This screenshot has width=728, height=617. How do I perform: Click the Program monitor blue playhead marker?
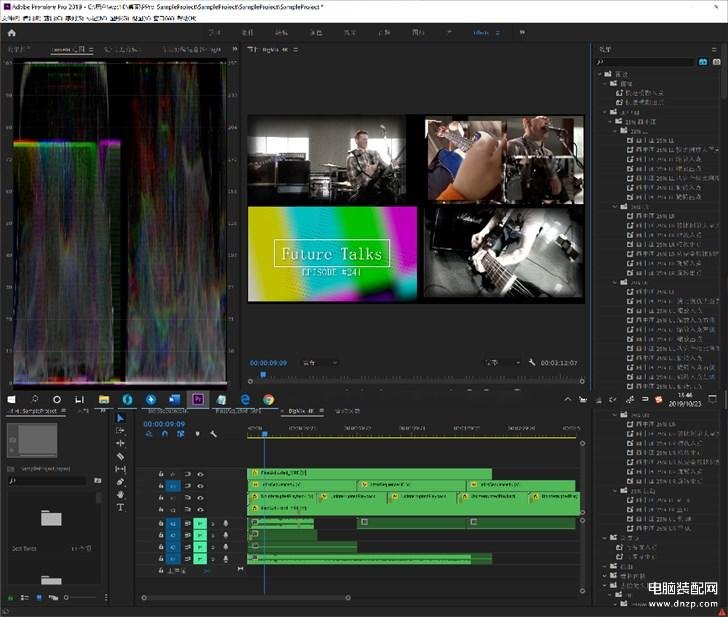pos(263,374)
